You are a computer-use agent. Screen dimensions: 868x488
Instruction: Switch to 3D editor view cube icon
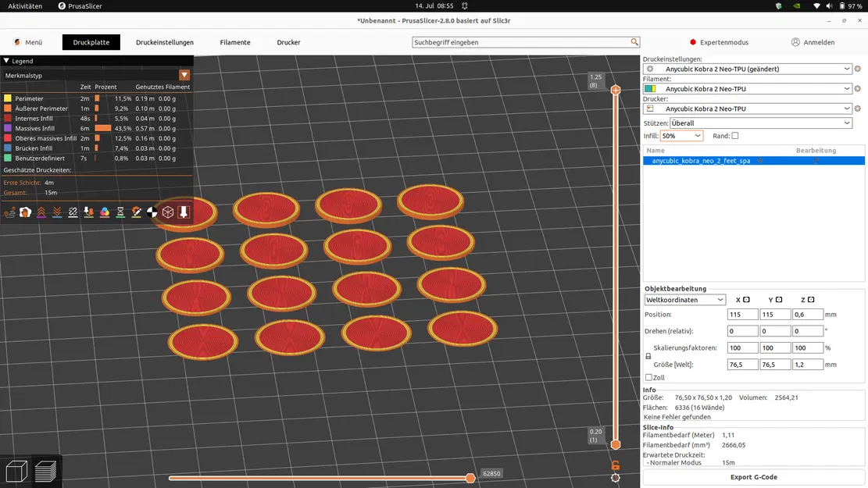(16, 472)
